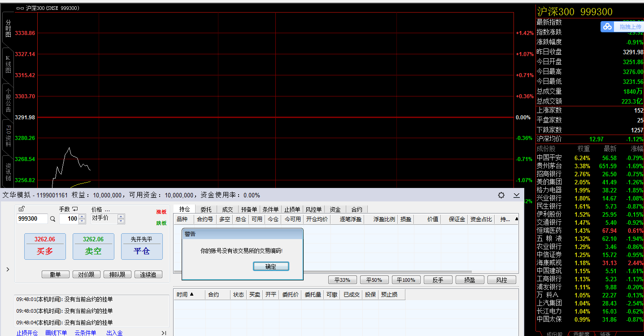
Task: Switch to the 委托 orders tab
Action: 206,209
